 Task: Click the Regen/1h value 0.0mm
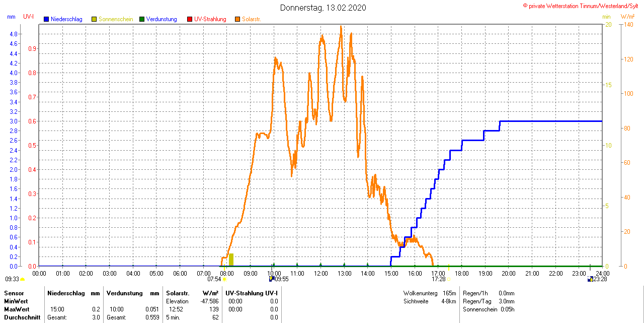[507, 293]
